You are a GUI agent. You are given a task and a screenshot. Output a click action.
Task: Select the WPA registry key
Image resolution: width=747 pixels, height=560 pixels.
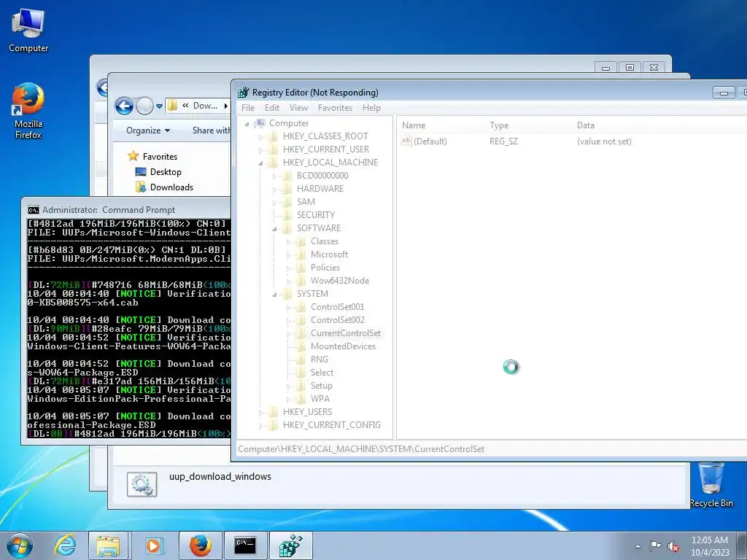click(320, 399)
